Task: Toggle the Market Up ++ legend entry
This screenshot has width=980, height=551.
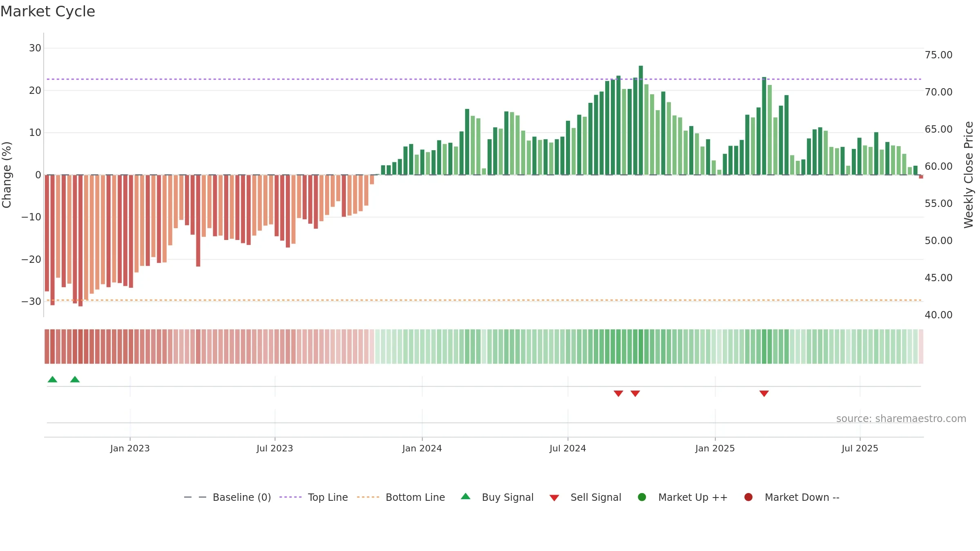Action: click(x=682, y=497)
